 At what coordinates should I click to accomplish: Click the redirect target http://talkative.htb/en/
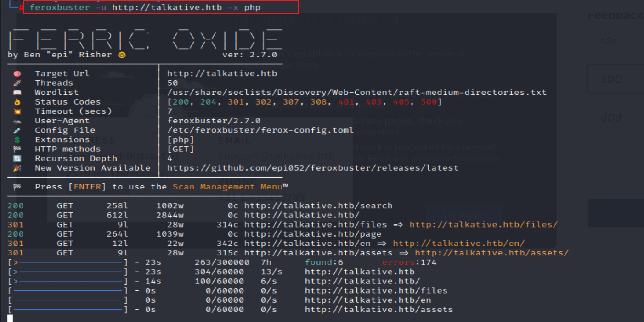pos(459,244)
